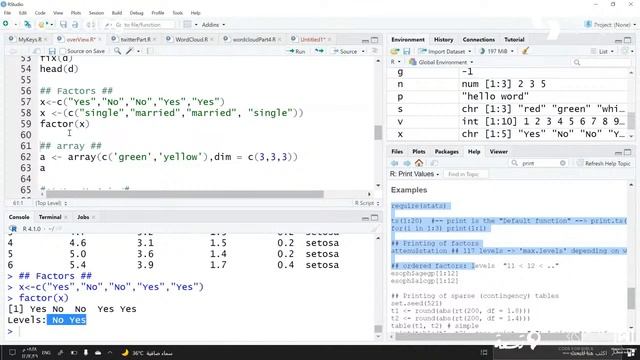Viewport: 640px width, 360px height.
Task: Minimize the Source editor pane
Action: [365, 40]
